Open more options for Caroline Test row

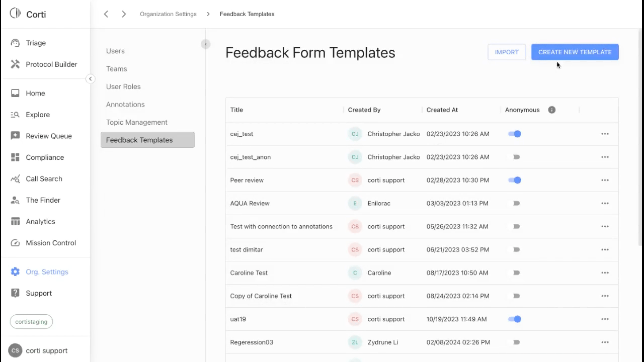[605, 273]
